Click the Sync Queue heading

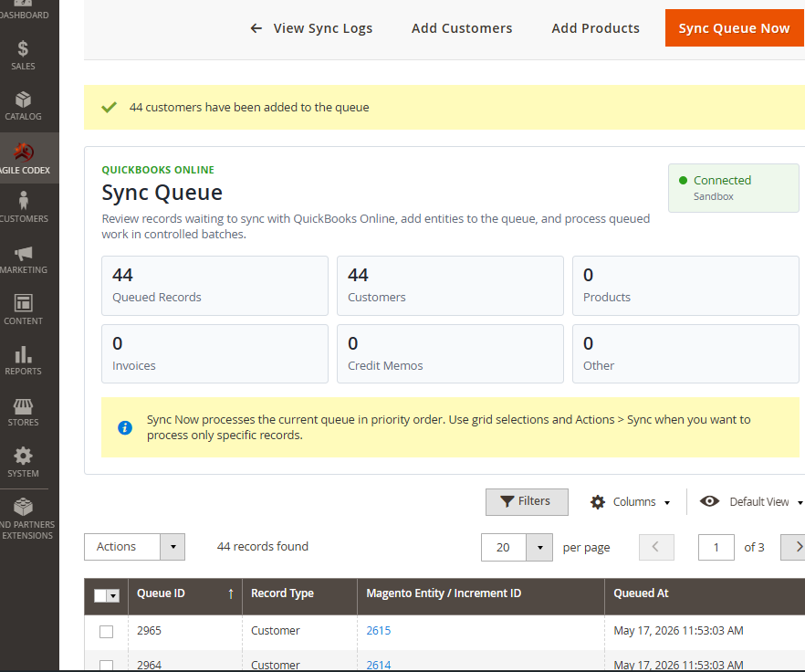162,193
